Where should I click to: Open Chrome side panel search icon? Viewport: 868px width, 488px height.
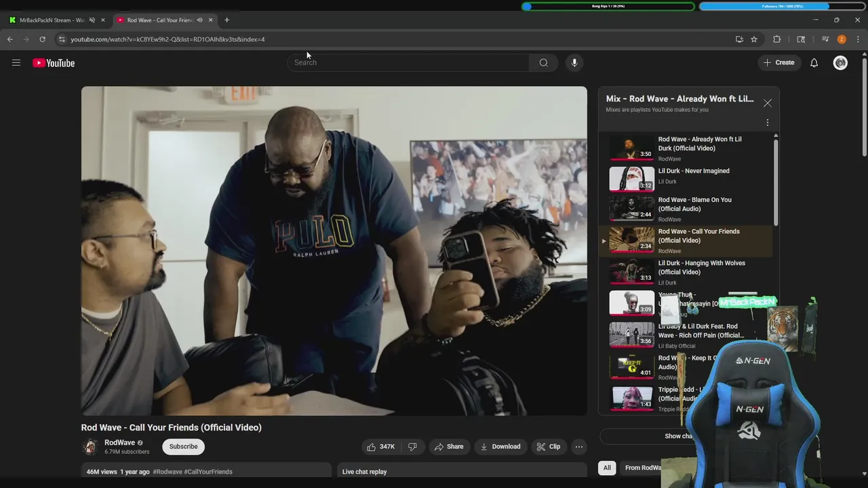[801, 39]
